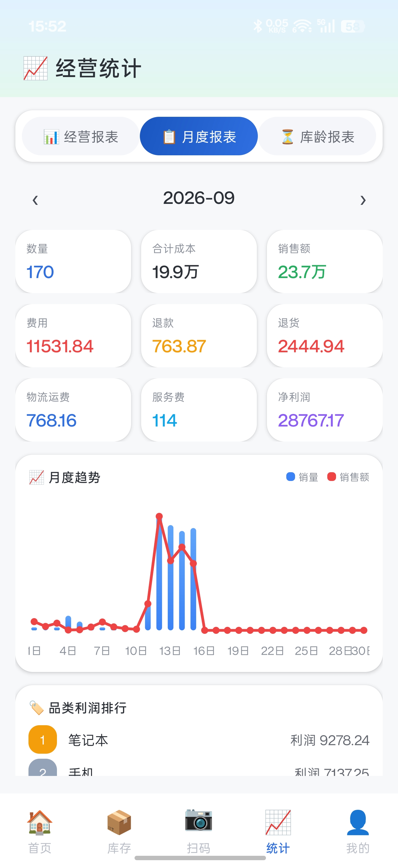Image resolution: width=398 pixels, height=868 pixels.
Task: Tap 16日 label on chart axis
Action: pos(204,651)
